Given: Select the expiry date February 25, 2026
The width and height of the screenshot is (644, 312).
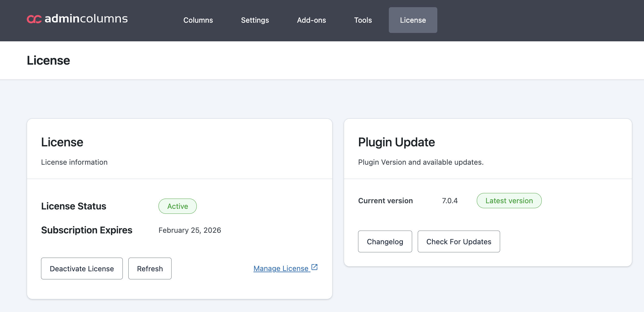Looking at the screenshot, I should click(x=190, y=230).
